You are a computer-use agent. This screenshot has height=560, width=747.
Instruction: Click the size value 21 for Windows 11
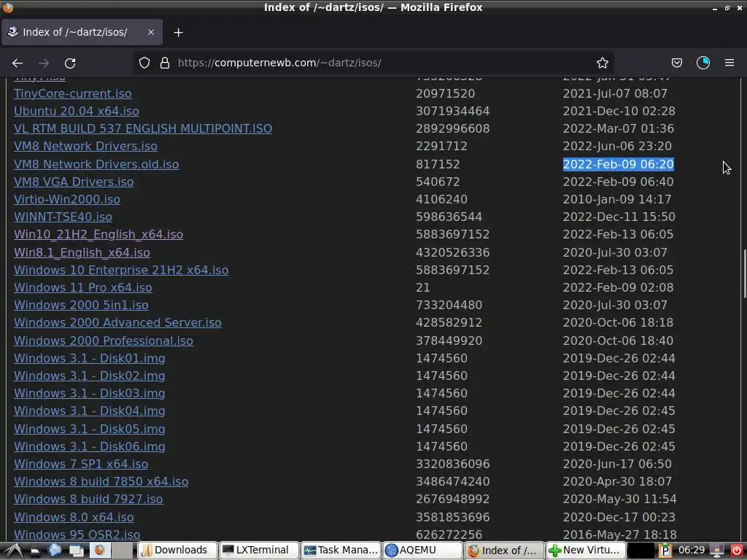click(x=422, y=287)
